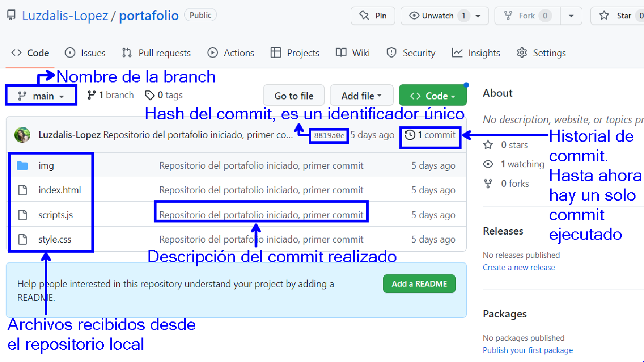Click the Fork button
644x362 pixels.
coord(527,16)
